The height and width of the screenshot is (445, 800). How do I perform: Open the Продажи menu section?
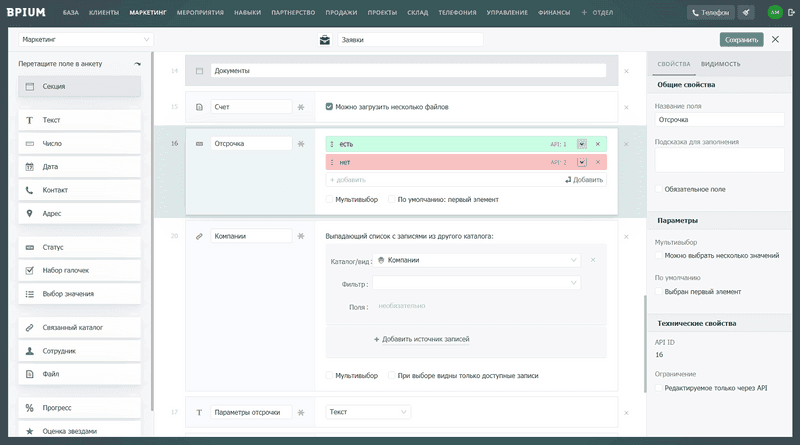tap(341, 12)
